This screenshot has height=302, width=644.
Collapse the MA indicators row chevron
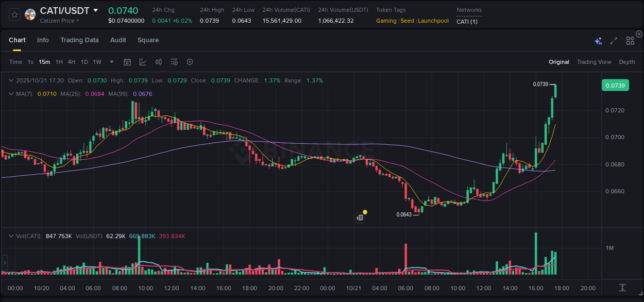(x=11, y=94)
